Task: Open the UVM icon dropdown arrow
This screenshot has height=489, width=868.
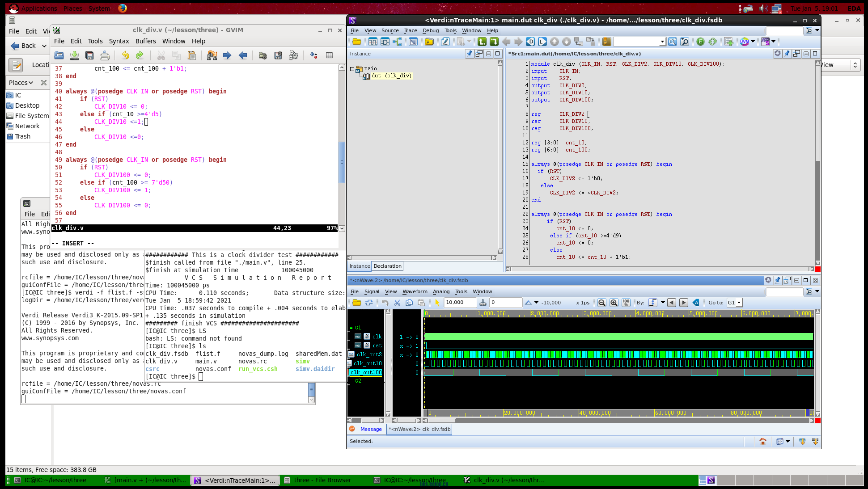Action: [x=753, y=42]
